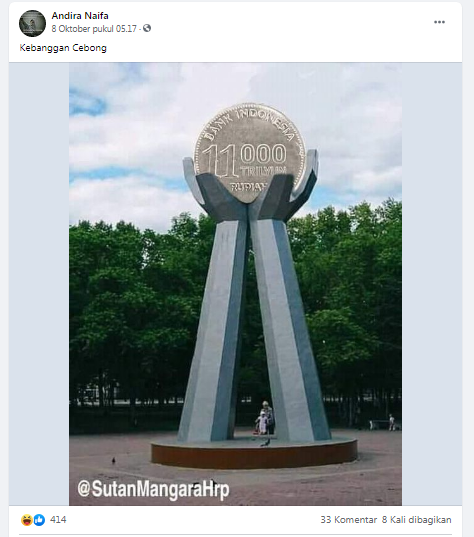Image resolution: width=474 pixels, height=537 pixels.
Task: Open the coin monument photo
Action: pyautogui.click(x=235, y=284)
